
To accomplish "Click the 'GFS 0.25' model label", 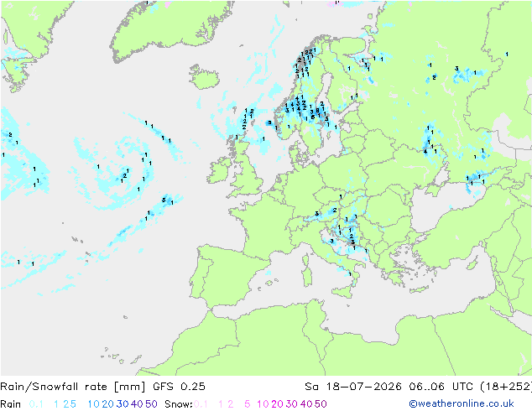I will point(179,387).
